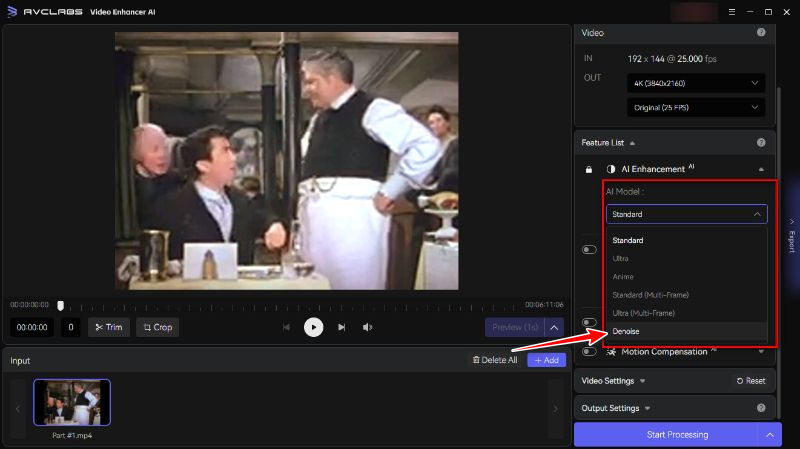Select Standard (Multi-Frame) model option

686,295
